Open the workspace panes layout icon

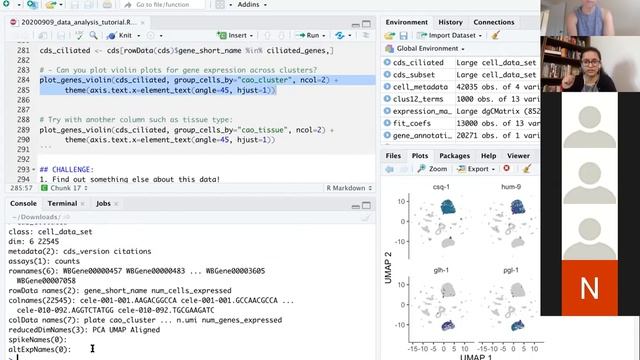[220, 4]
